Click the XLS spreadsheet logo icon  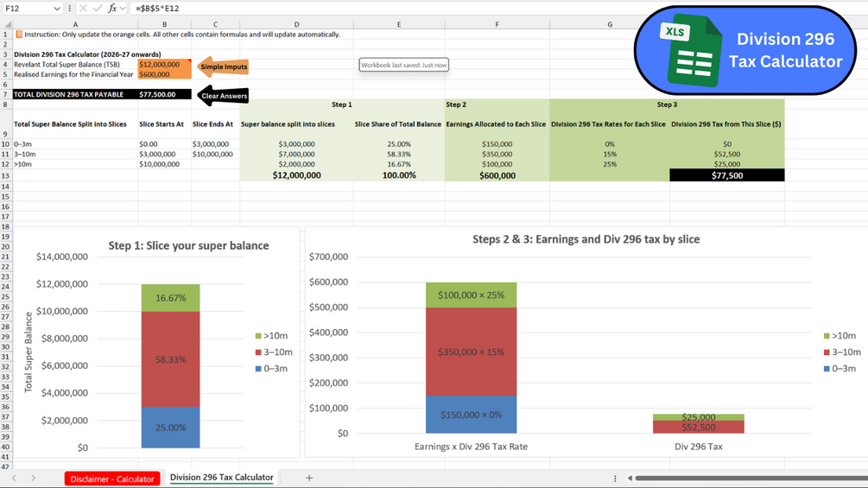pyautogui.click(x=692, y=51)
